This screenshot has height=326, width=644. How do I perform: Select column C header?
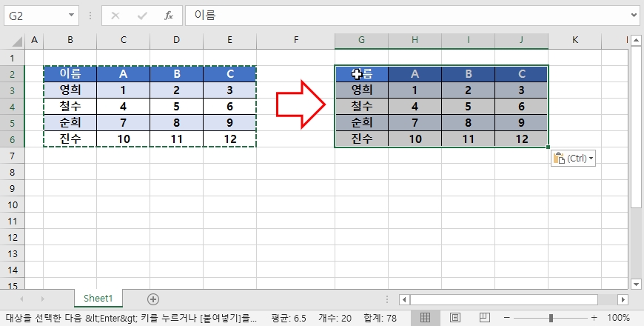tap(123, 40)
